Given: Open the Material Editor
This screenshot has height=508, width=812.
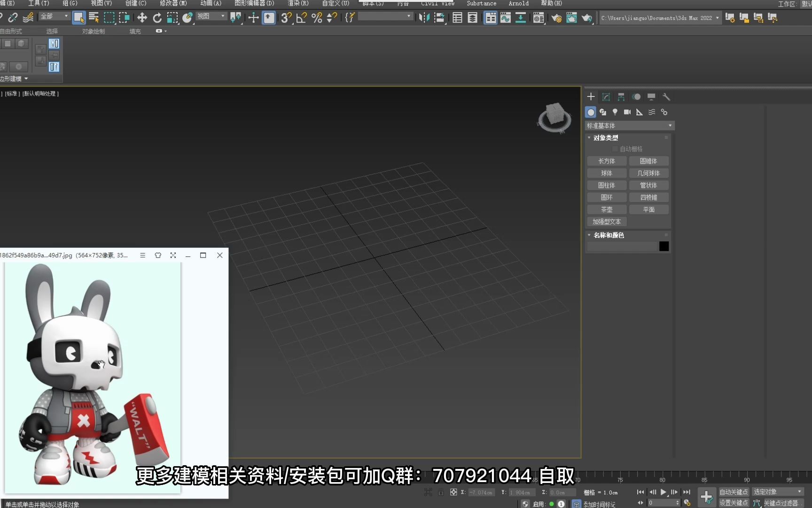Looking at the screenshot, I should coord(539,18).
